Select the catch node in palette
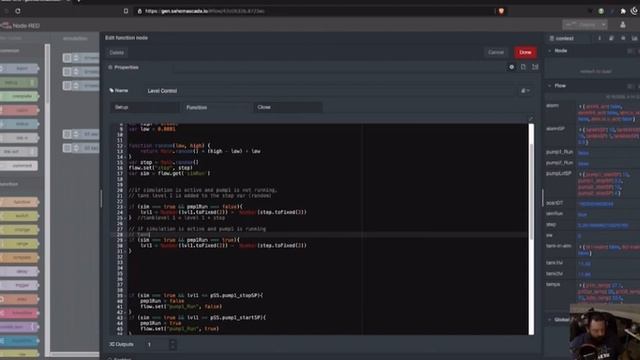 20,110
